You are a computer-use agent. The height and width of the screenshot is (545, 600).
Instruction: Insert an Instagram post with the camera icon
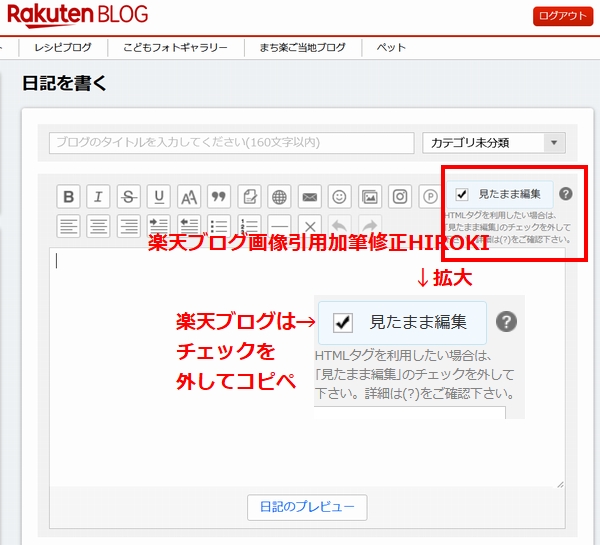click(400, 197)
